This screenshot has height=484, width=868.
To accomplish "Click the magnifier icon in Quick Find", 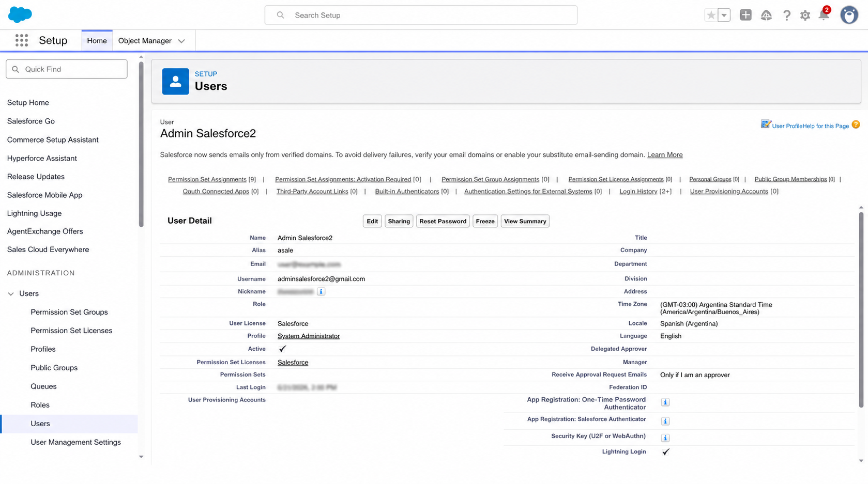I will coord(16,69).
